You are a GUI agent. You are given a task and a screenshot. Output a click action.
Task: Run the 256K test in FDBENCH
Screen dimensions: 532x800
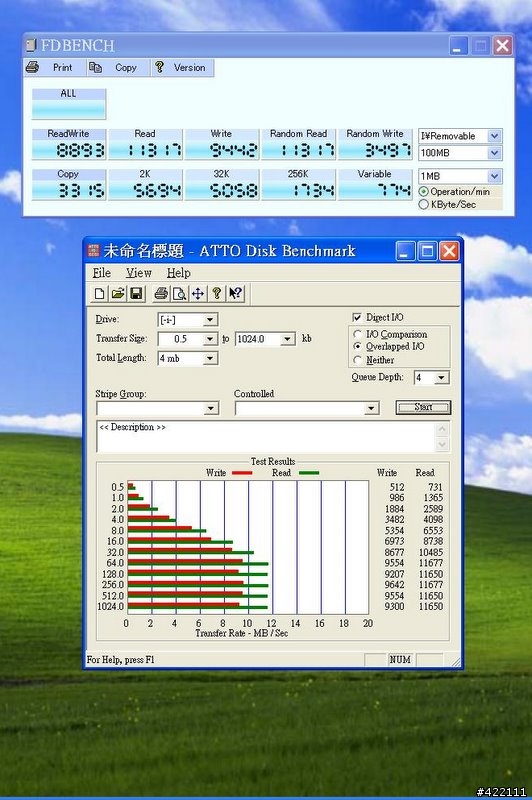(298, 184)
